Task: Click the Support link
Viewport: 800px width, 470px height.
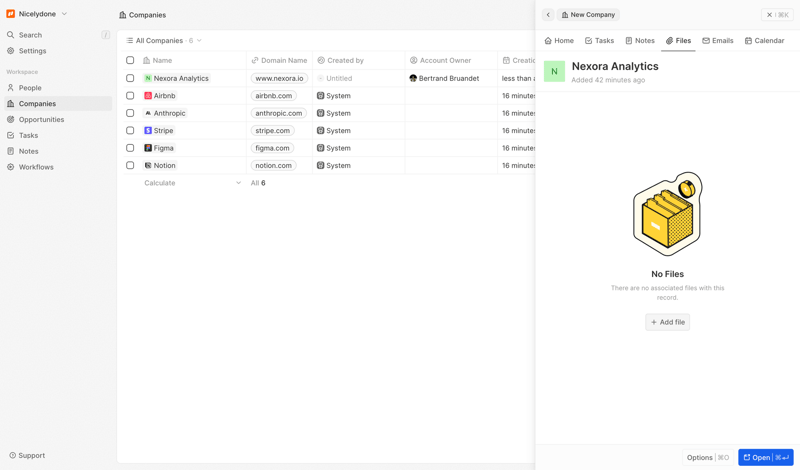Action: (27, 455)
